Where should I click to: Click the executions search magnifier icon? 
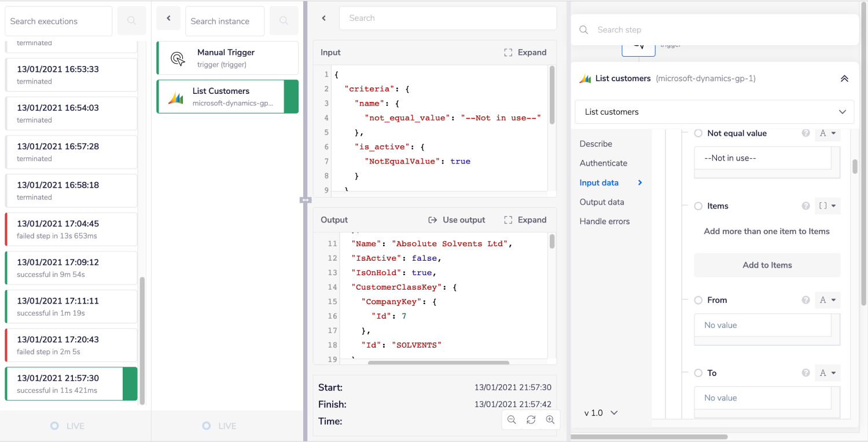click(131, 21)
